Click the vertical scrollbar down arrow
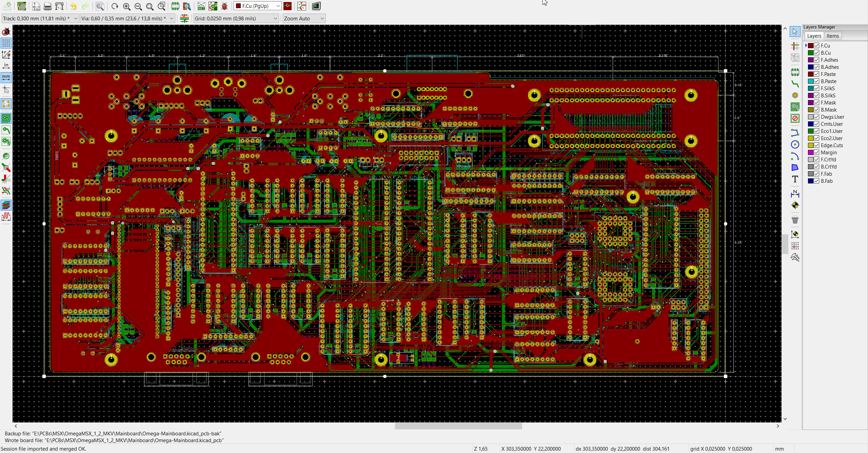Screen dimensions: 868x453 [785, 419]
